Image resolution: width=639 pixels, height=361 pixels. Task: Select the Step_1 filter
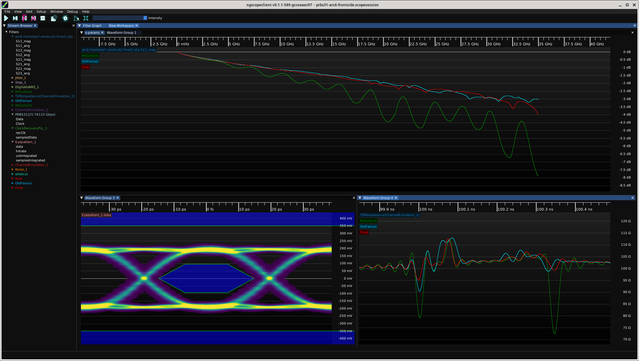point(20,82)
